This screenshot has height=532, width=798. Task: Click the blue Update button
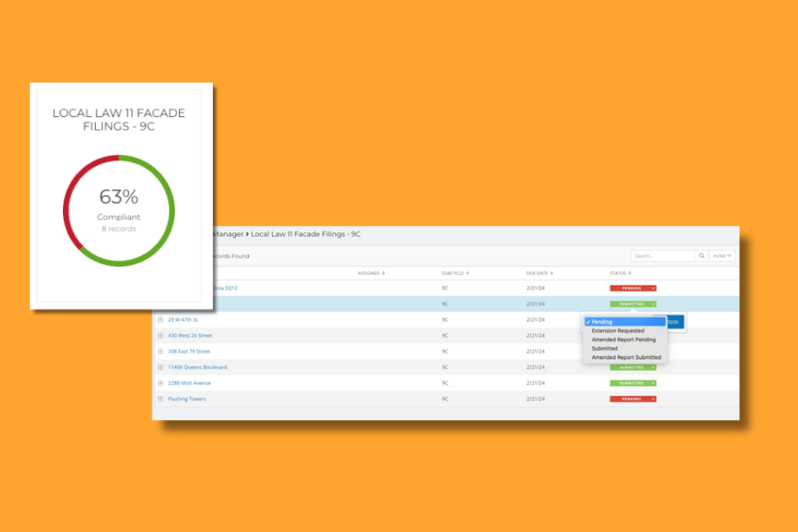coord(675,322)
